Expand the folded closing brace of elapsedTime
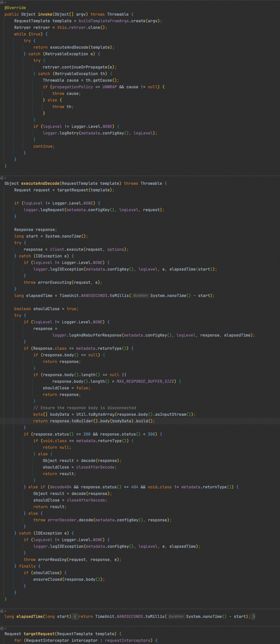 254,617
